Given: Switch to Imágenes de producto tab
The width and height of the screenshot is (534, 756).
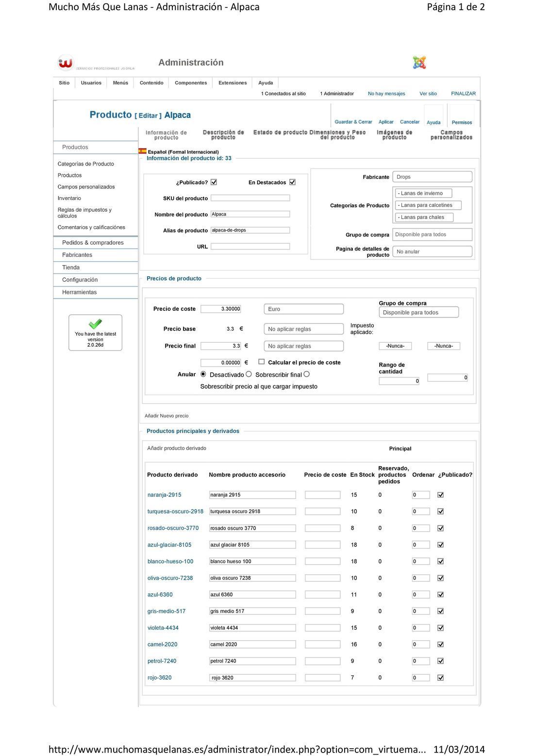Looking at the screenshot, I should coord(394,135).
